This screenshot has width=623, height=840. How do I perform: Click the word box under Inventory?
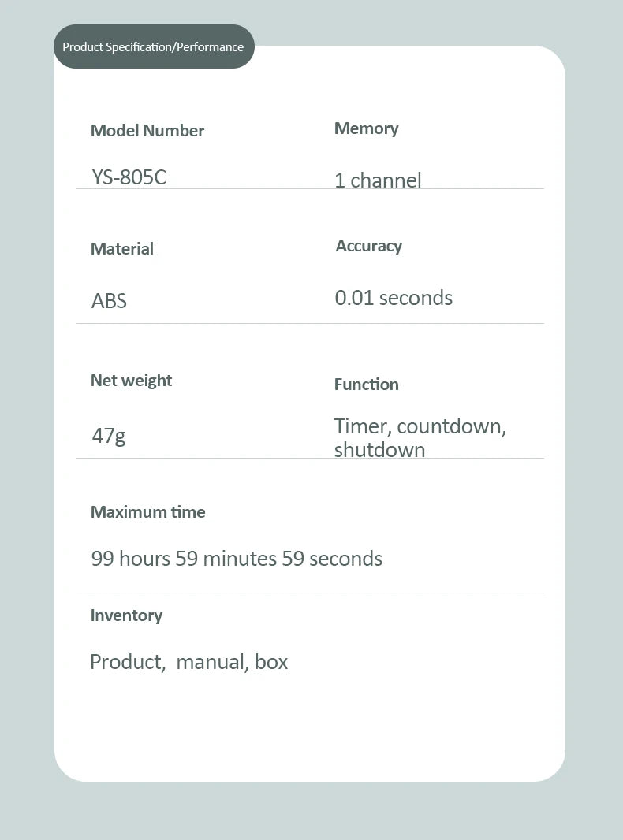271,662
